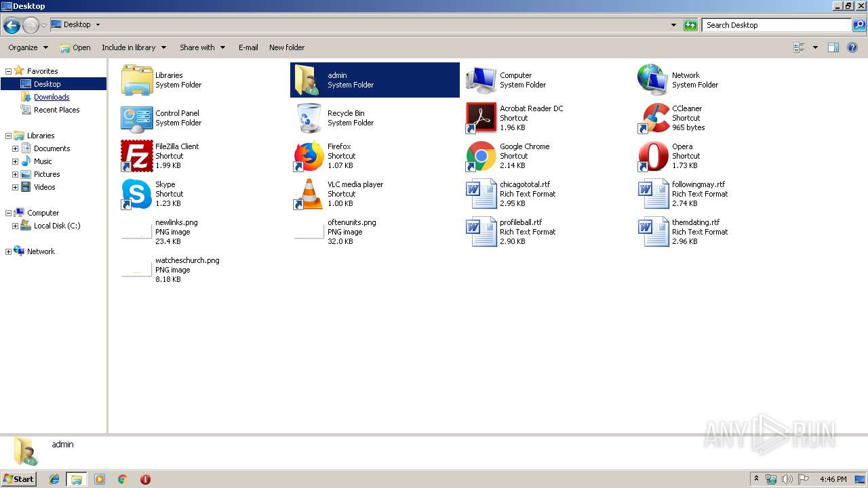Show hidden tray icons arrow
The height and width of the screenshot is (488, 868).
tap(757, 479)
